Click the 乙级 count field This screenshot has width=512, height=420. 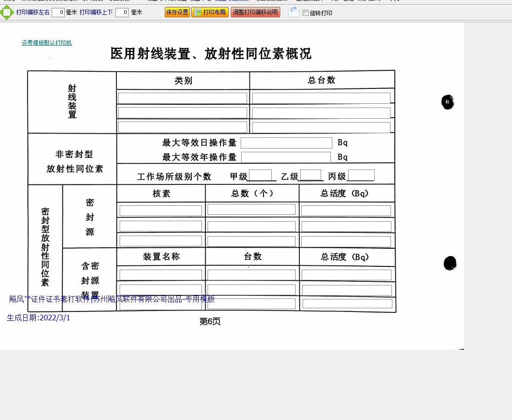310,175
